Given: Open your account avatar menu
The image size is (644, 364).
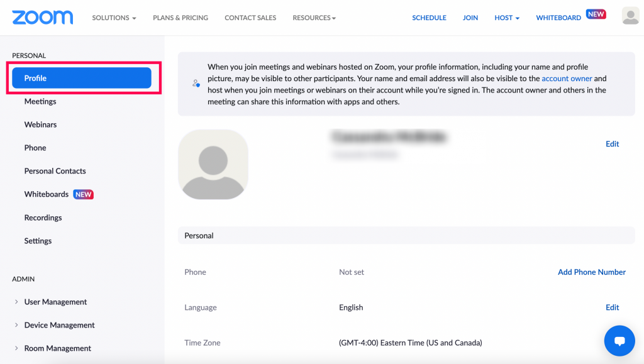Looking at the screenshot, I should tap(630, 16).
